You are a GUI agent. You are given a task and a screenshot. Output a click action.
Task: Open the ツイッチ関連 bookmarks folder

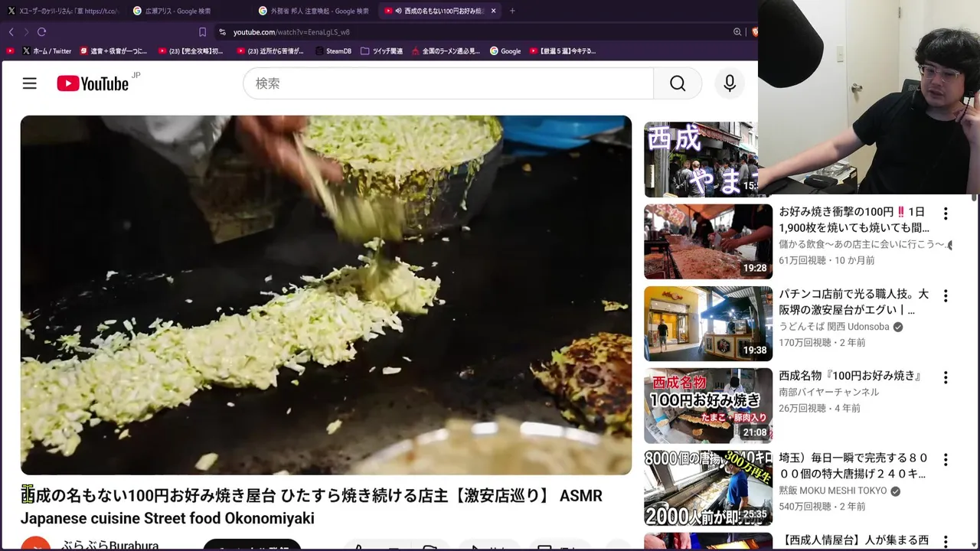click(x=381, y=51)
